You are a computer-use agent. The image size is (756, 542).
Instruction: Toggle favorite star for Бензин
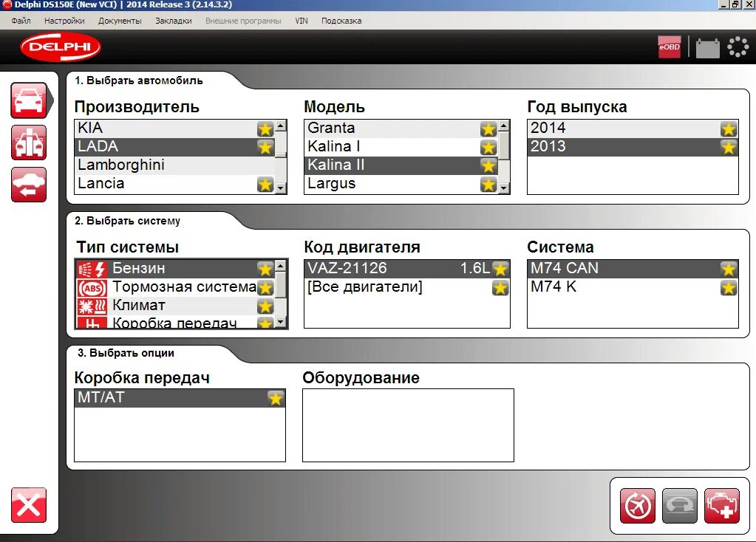[265, 269]
